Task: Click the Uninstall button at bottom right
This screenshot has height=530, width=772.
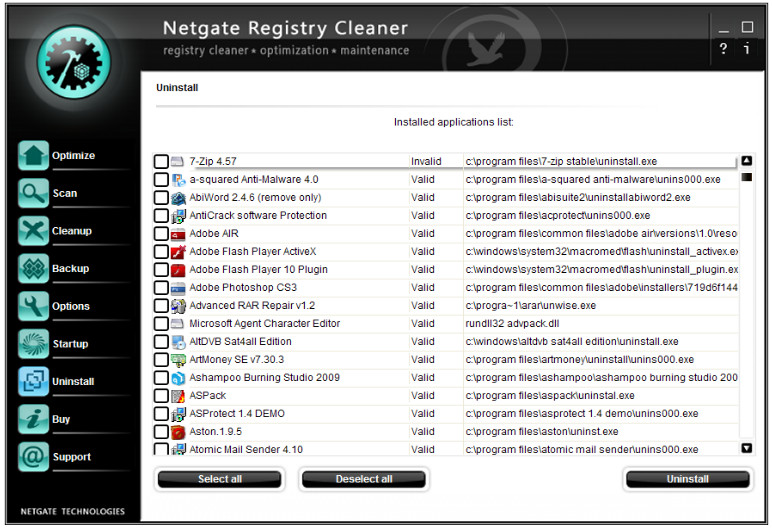Action: [688, 479]
